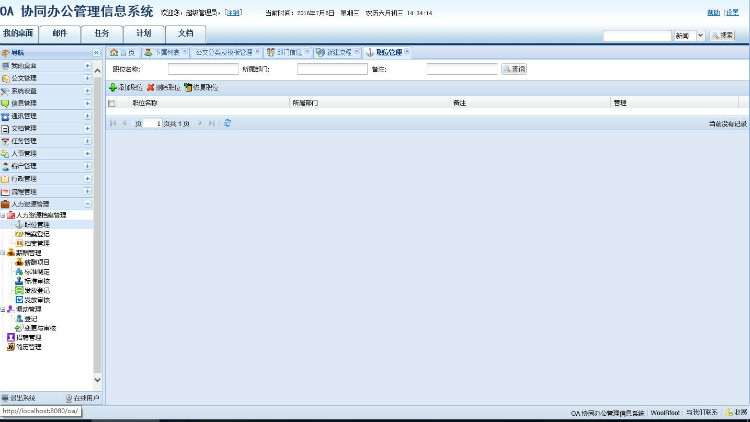Toggle the select-all checkbox in table header
Image resolution: width=750 pixels, height=422 pixels.
[x=112, y=103]
